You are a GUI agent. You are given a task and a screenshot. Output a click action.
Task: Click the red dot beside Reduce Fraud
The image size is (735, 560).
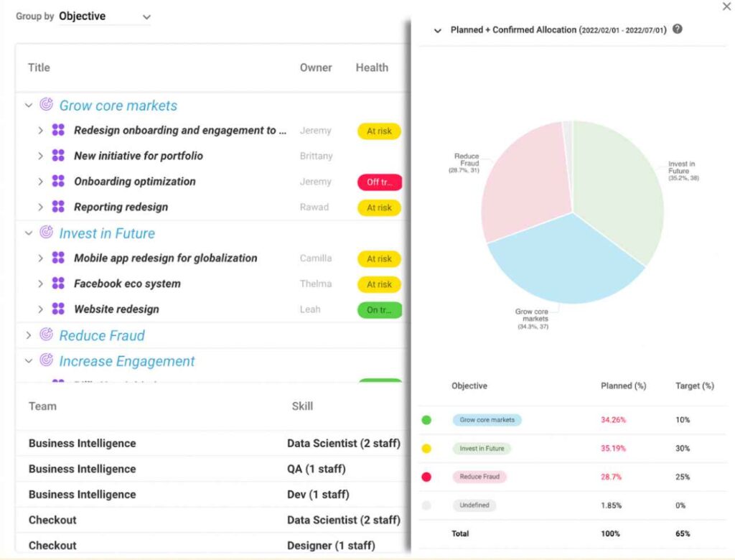(426, 477)
